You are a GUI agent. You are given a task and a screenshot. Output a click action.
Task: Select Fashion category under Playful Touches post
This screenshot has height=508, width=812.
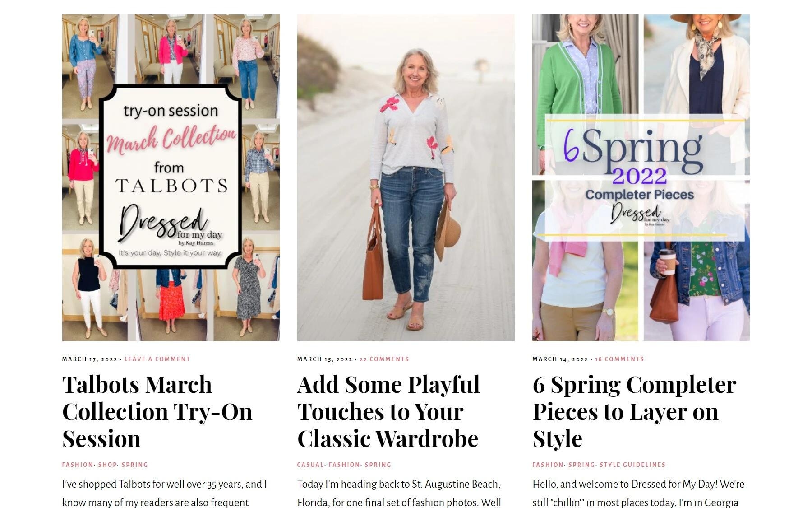pos(344,465)
